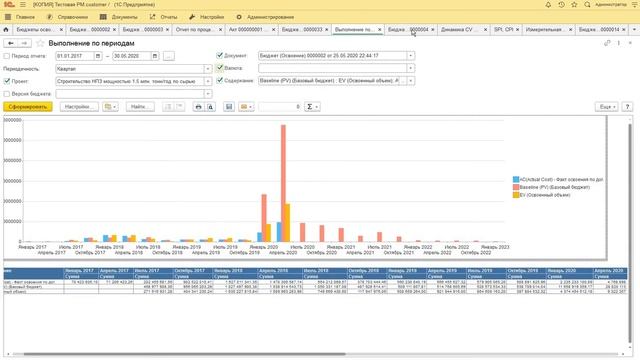Click Baseline (PV) red legend swatch

click(516, 187)
